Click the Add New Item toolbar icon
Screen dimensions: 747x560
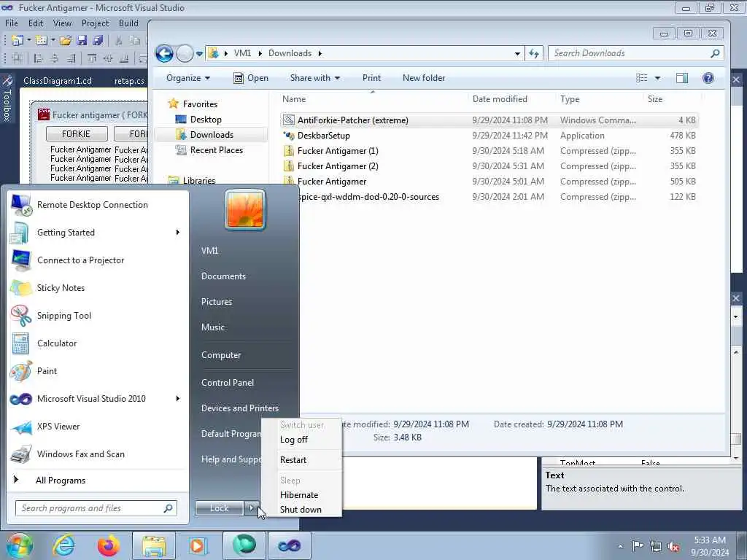coord(42,41)
